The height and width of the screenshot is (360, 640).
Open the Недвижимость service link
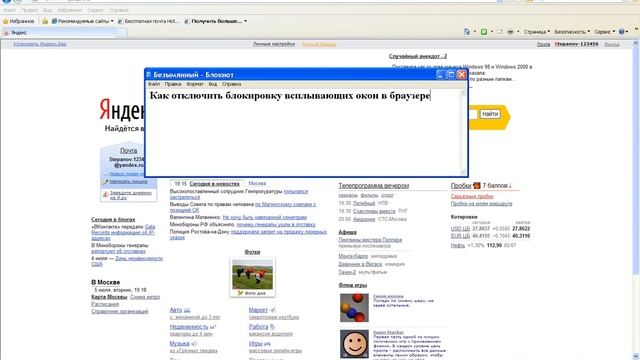(x=189, y=327)
